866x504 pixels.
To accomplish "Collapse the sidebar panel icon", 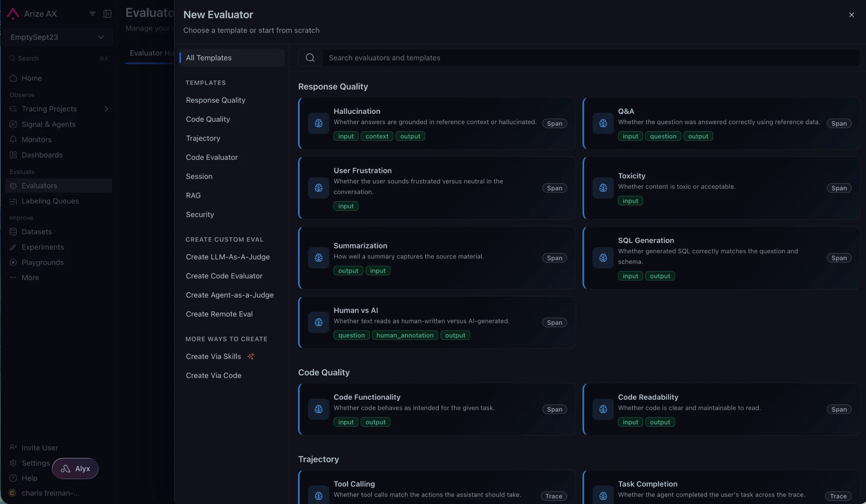I will [107, 14].
